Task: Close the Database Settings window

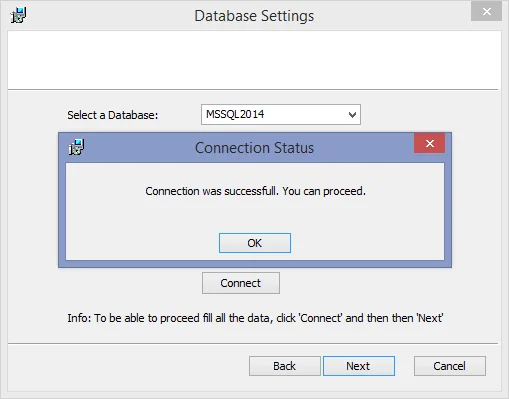Action: coord(486,11)
